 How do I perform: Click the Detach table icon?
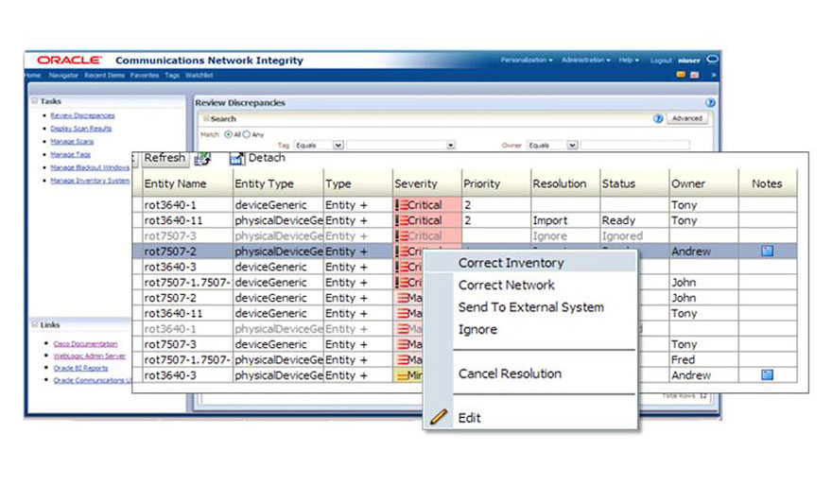point(236,158)
